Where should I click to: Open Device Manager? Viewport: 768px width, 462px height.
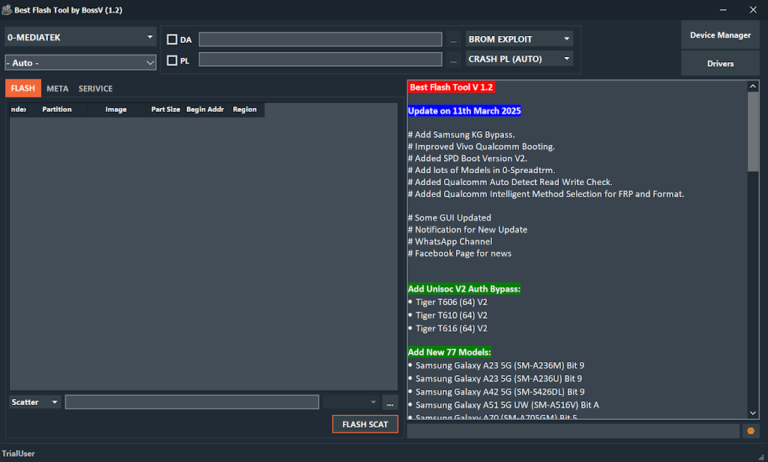[x=720, y=35]
